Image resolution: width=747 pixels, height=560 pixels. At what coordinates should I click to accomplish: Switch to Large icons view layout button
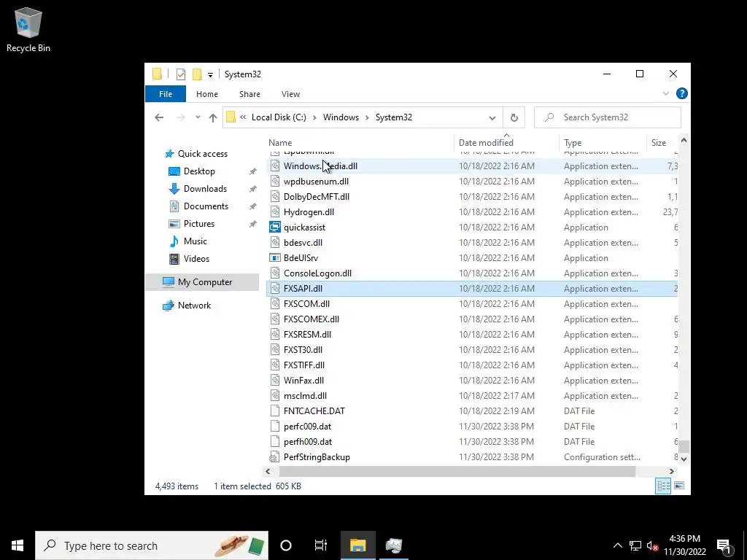pos(679,486)
